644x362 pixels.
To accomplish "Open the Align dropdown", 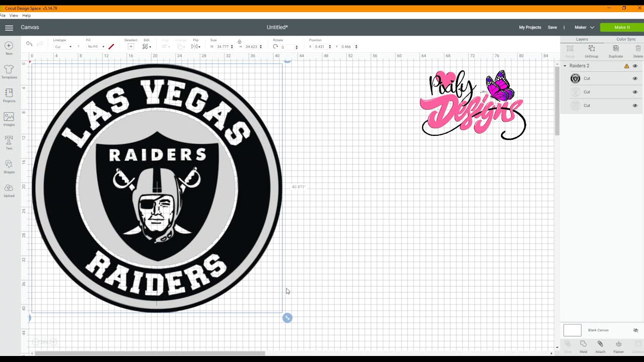I will tap(166, 47).
